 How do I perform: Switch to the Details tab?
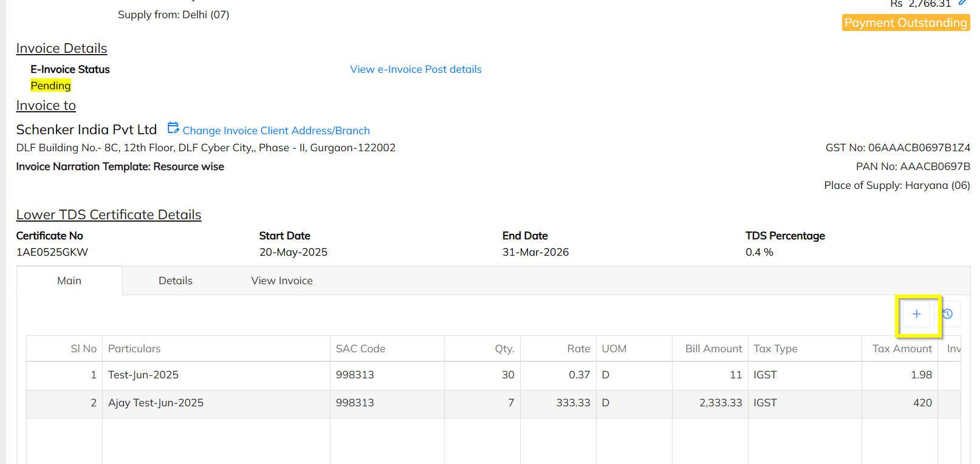point(175,281)
